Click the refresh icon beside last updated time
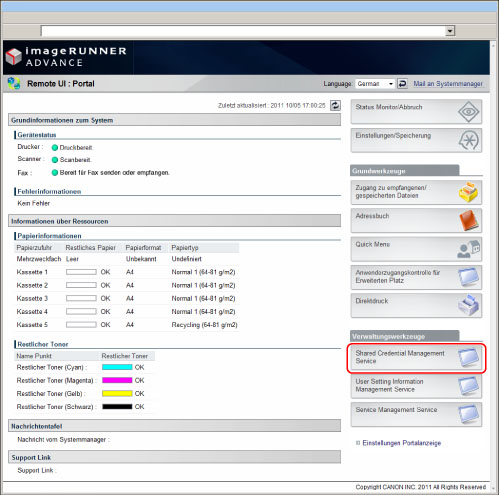The width and height of the screenshot is (499, 495). tap(335, 105)
